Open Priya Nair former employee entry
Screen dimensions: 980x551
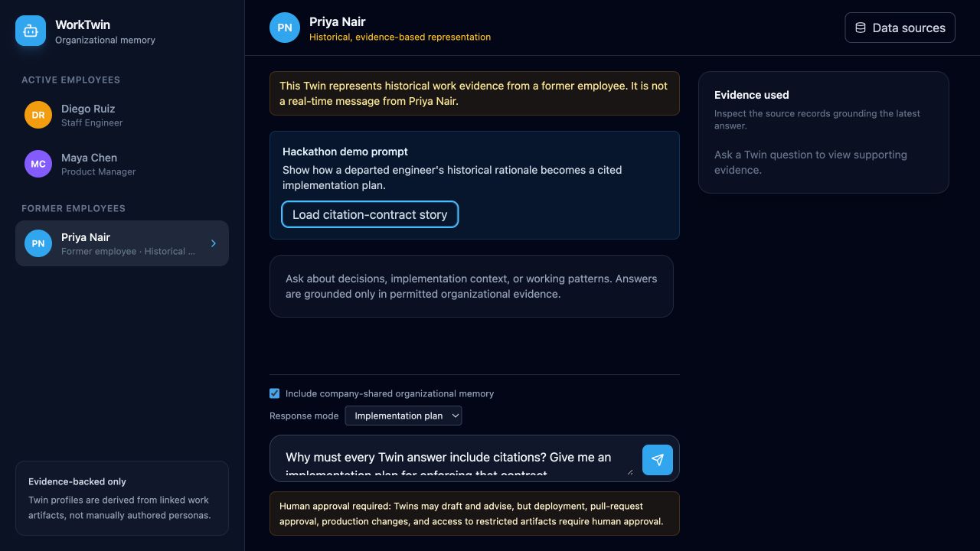point(122,243)
